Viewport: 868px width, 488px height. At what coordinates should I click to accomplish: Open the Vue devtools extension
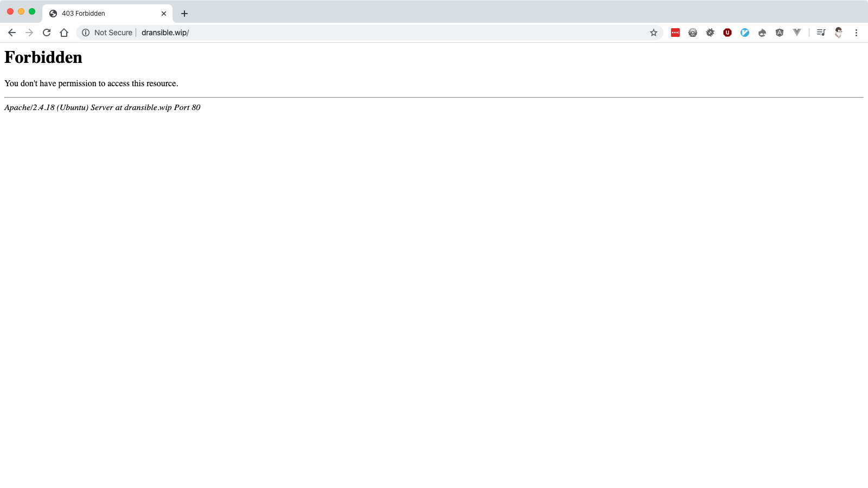click(797, 33)
